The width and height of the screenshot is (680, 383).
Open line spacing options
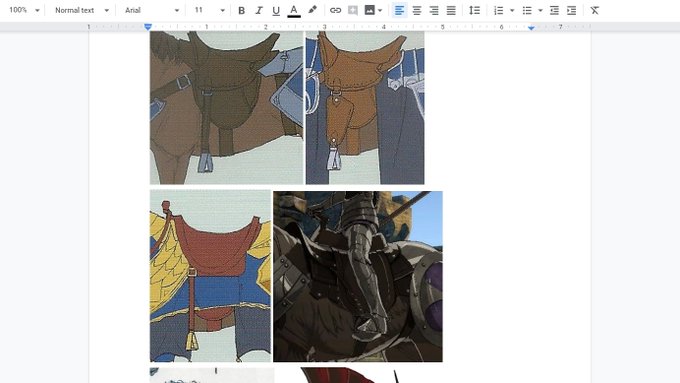tap(474, 10)
